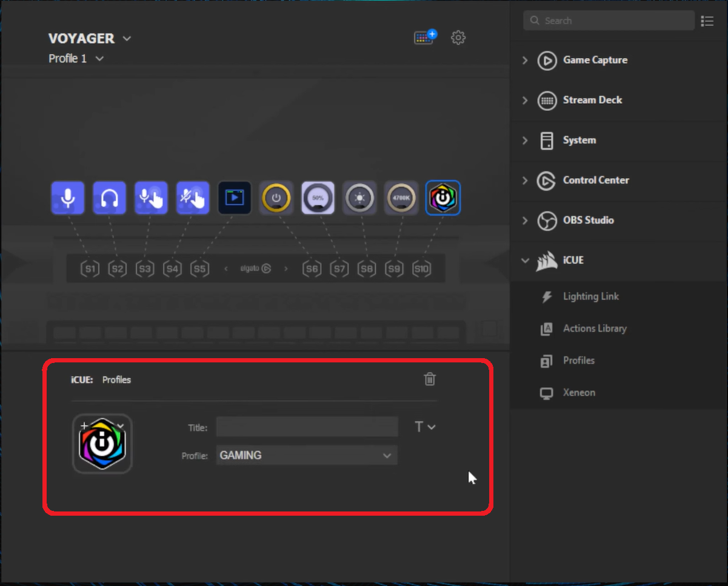Image resolution: width=728 pixels, height=586 pixels.
Task: Select the 50% brightness dial icon
Action: pyautogui.click(x=318, y=198)
